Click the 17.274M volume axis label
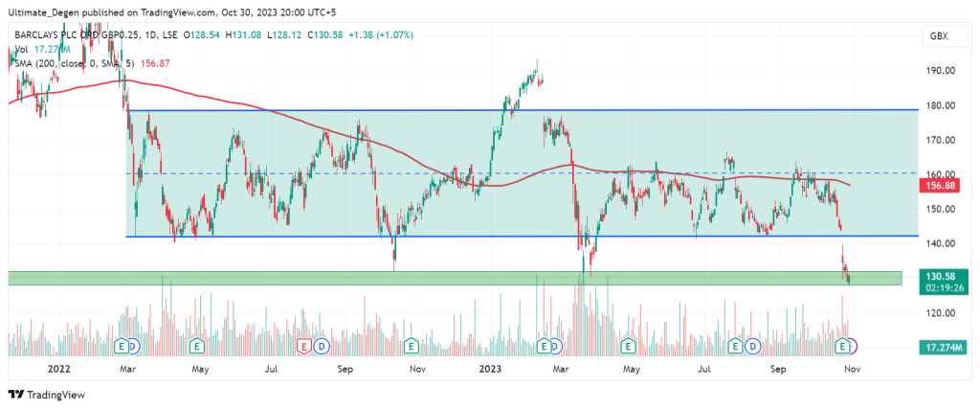Screen dimensions: 980x409 coord(944,347)
